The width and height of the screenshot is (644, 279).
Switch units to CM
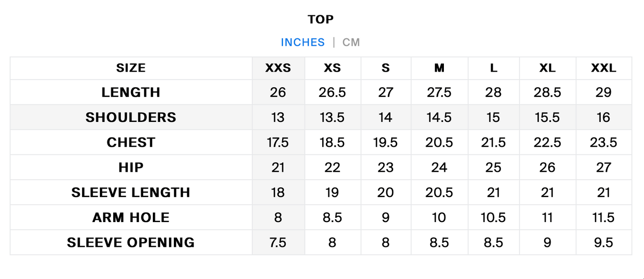(x=351, y=42)
